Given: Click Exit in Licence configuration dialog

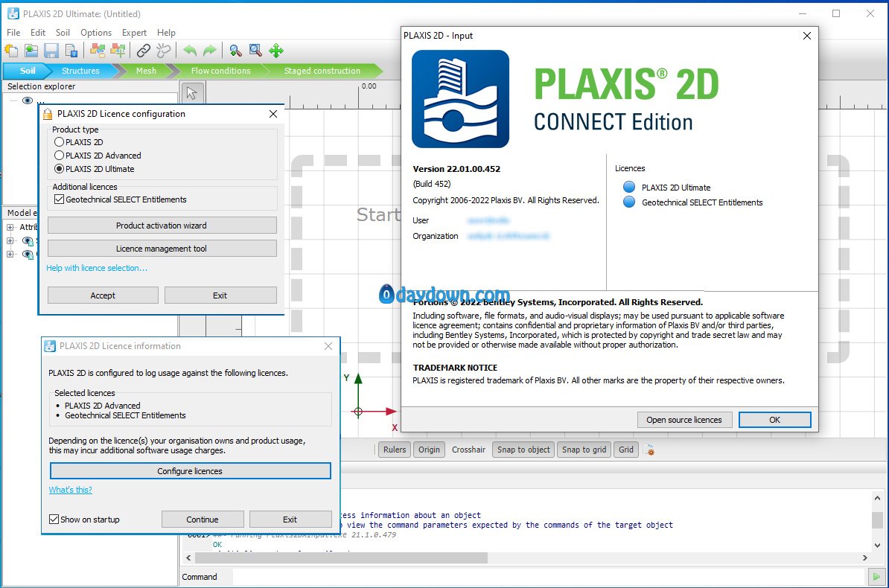Looking at the screenshot, I should point(220,295).
